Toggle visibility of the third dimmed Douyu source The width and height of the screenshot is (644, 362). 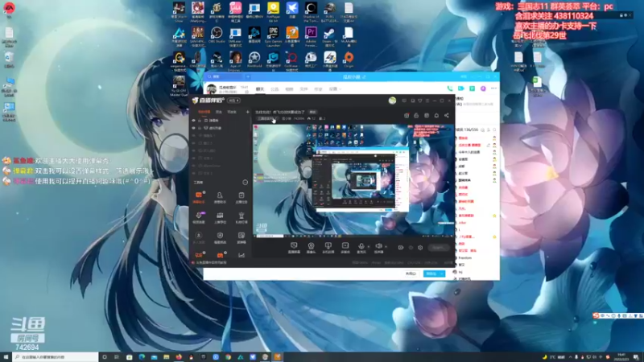193,135
